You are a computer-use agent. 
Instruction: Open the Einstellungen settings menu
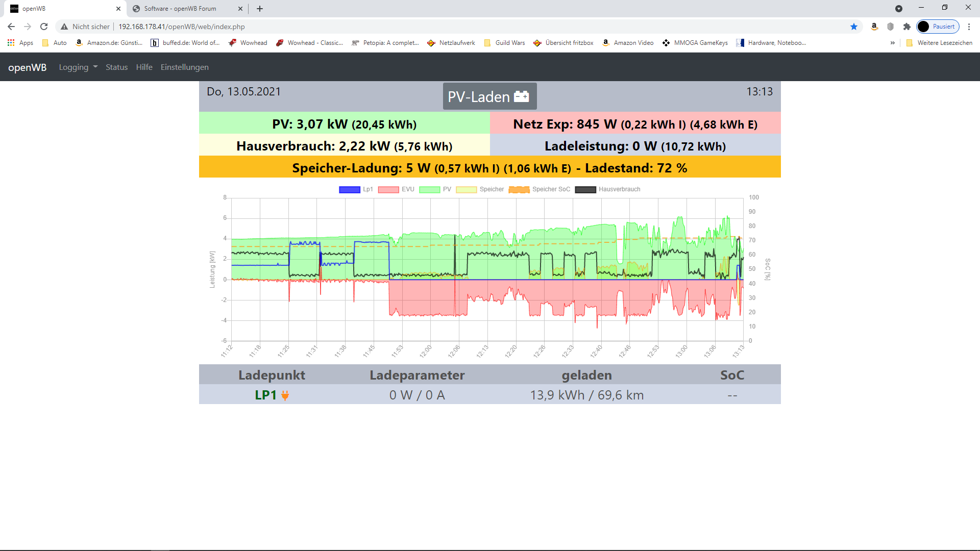coord(184,67)
